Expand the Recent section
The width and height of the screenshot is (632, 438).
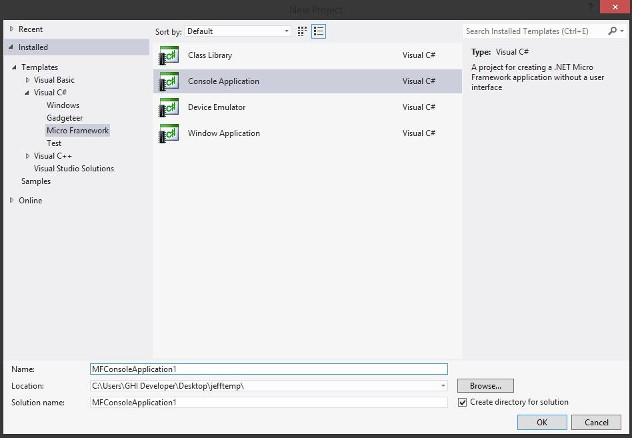point(12,29)
